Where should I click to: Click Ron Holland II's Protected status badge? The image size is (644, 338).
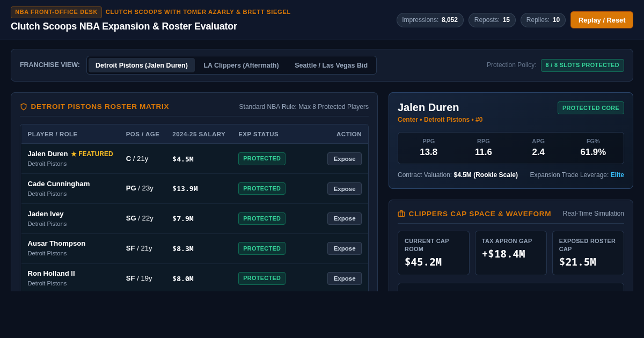click(x=262, y=278)
